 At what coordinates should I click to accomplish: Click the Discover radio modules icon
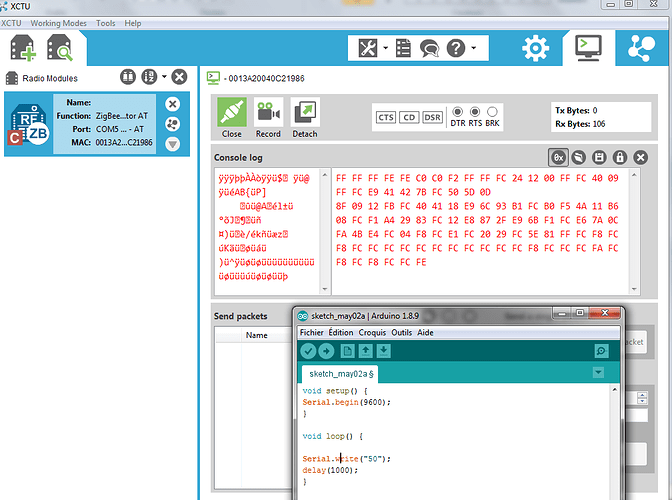point(60,48)
